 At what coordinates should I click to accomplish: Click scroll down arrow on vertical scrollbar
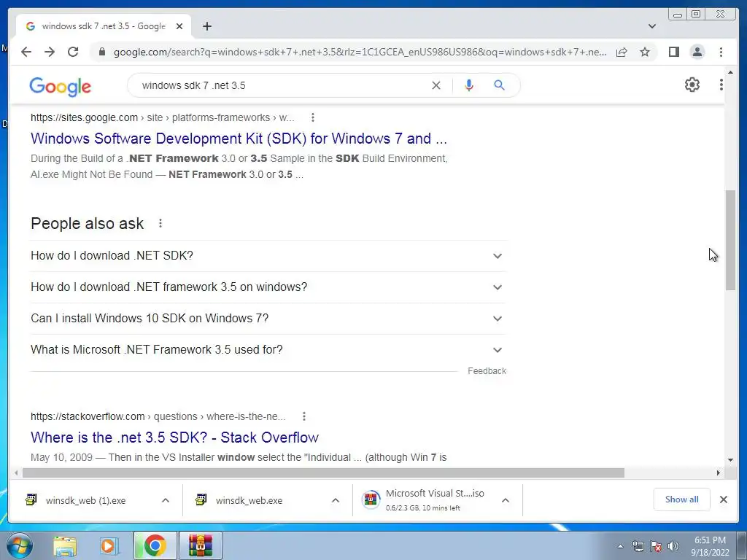coord(730,460)
